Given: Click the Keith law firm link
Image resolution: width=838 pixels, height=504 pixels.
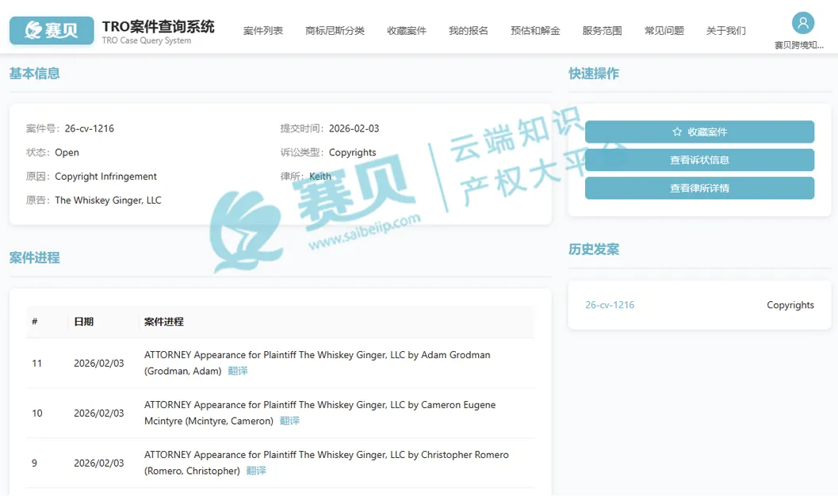Looking at the screenshot, I should tap(320, 176).
